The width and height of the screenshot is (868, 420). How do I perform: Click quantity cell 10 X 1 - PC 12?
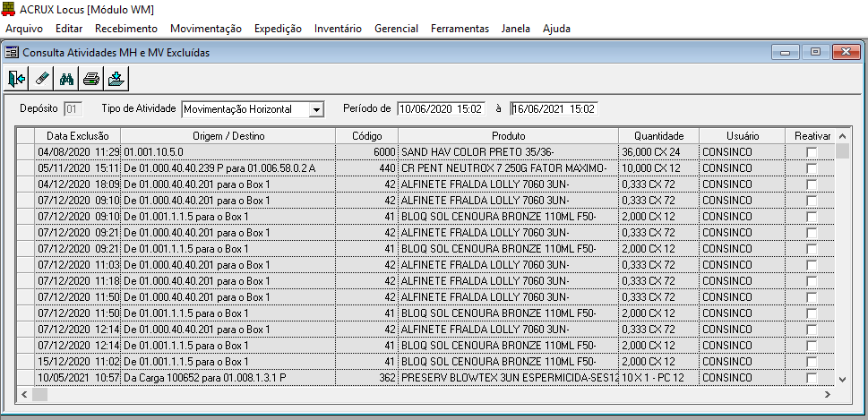pos(658,377)
